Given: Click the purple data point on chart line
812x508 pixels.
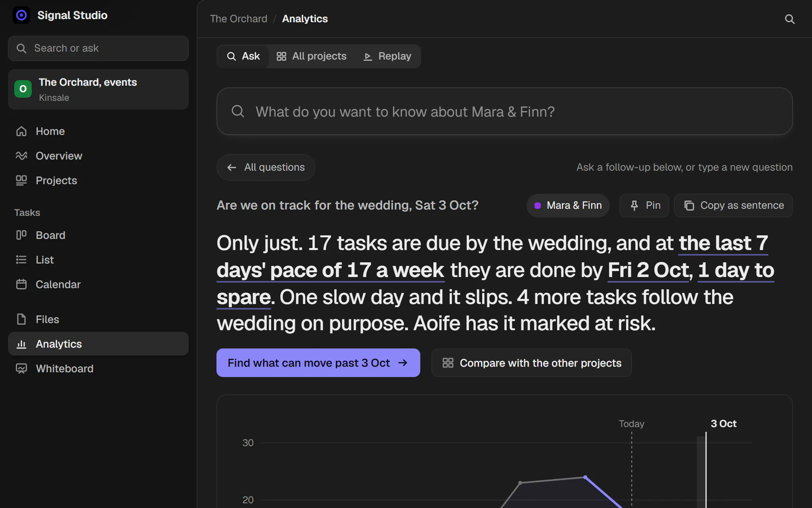Looking at the screenshot, I should coord(585,477).
